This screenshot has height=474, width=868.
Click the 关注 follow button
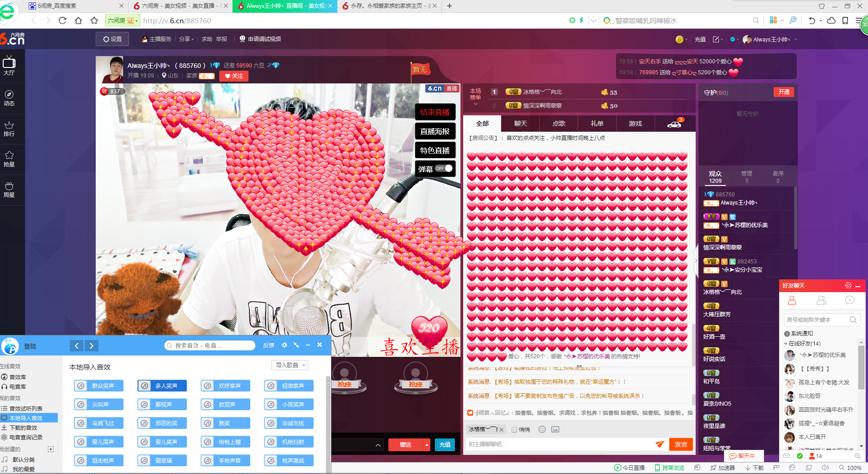(x=234, y=76)
